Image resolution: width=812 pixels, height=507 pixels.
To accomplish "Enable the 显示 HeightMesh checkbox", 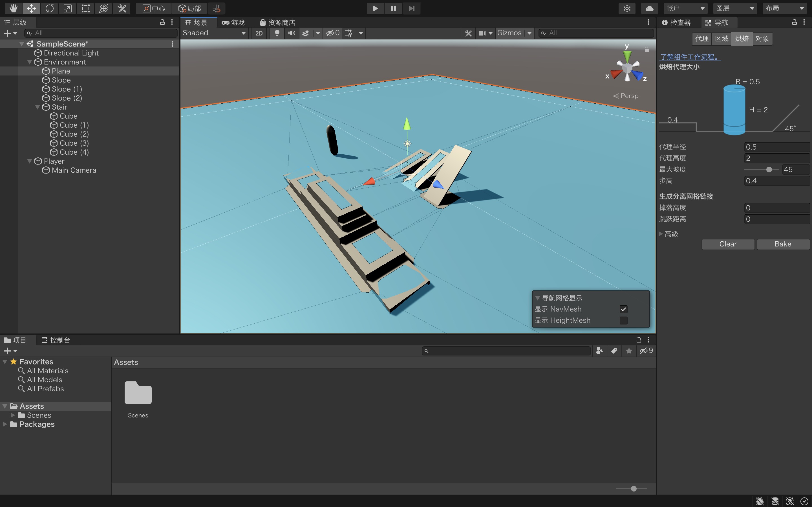I will coord(623,321).
